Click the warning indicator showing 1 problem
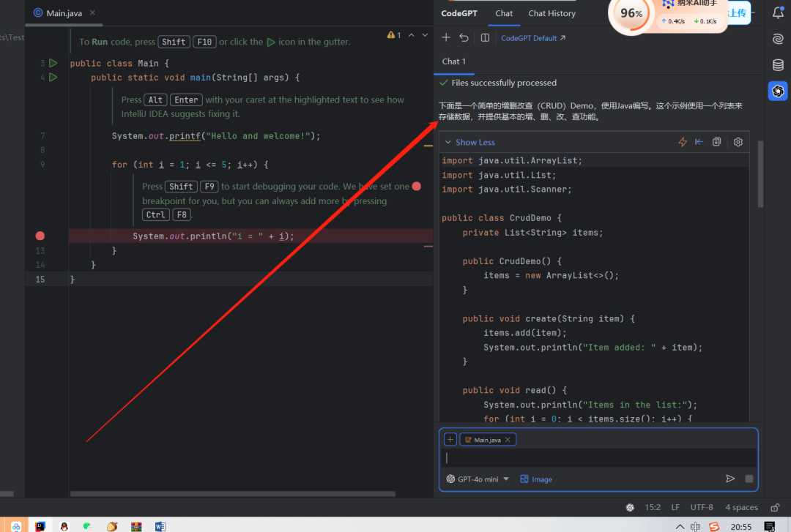This screenshot has height=532, width=791. pyautogui.click(x=393, y=35)
